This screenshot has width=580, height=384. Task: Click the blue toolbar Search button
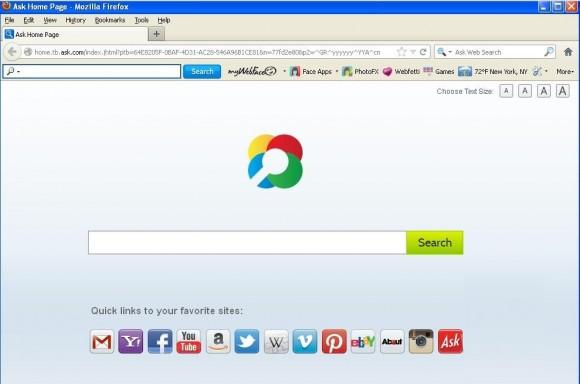[x=202, y=71]
